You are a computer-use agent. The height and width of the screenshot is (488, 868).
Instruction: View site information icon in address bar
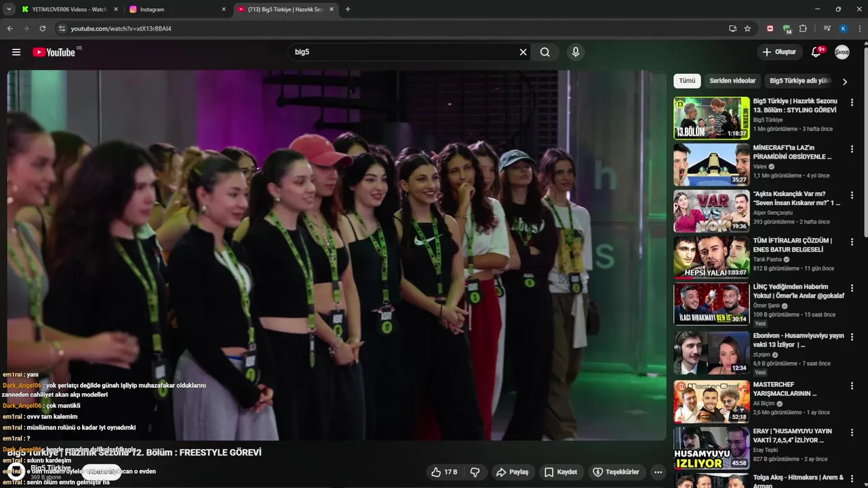62,28
